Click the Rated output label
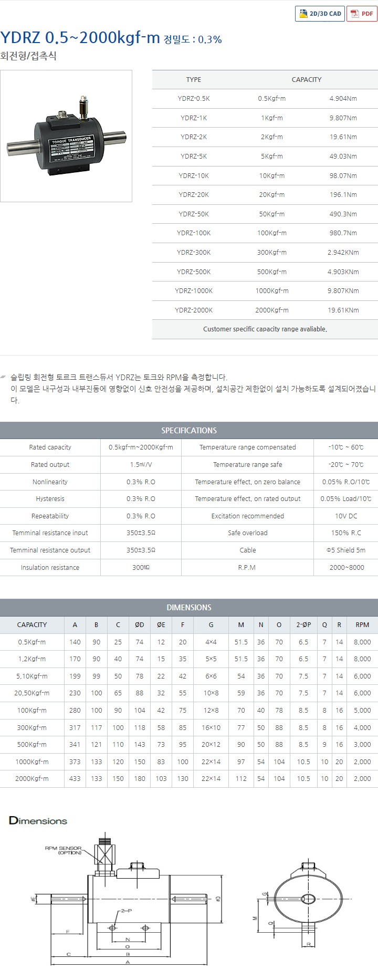 pos(50,465)
